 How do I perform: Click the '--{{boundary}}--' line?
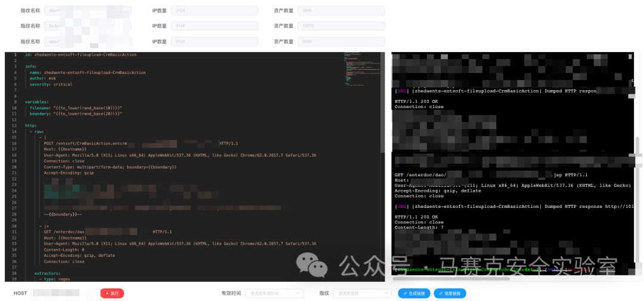63,214
